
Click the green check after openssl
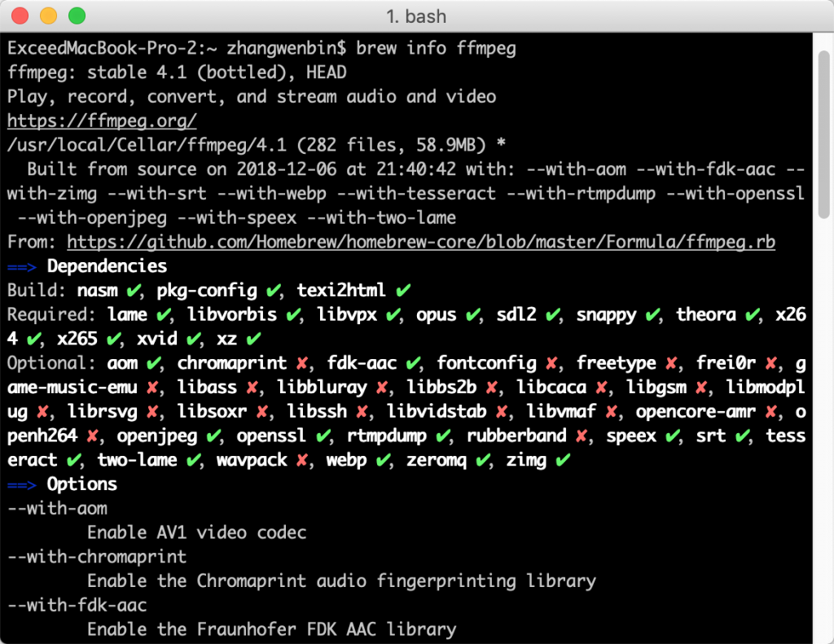(x=323, y=436)
